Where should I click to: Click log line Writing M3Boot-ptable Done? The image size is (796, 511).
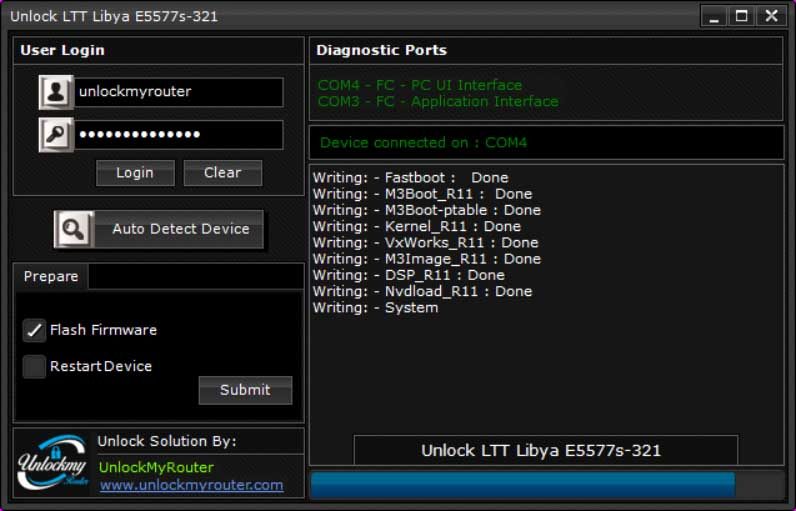426,210
